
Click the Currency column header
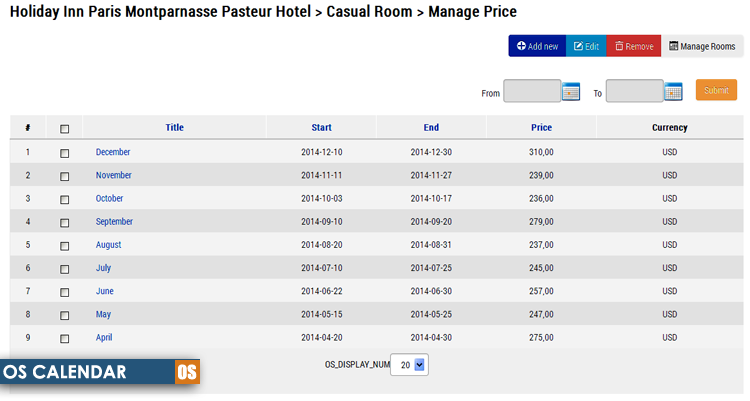coord(670,127)
